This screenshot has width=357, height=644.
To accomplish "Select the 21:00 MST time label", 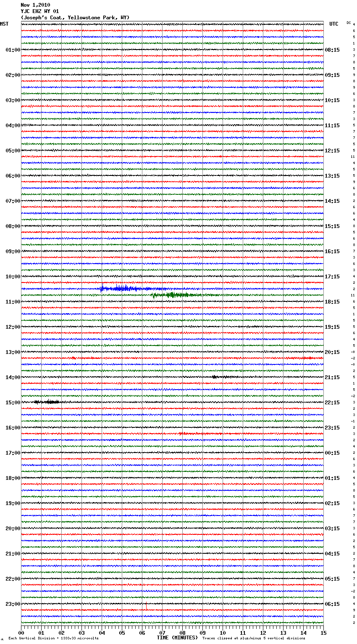I will click(13, 554).
